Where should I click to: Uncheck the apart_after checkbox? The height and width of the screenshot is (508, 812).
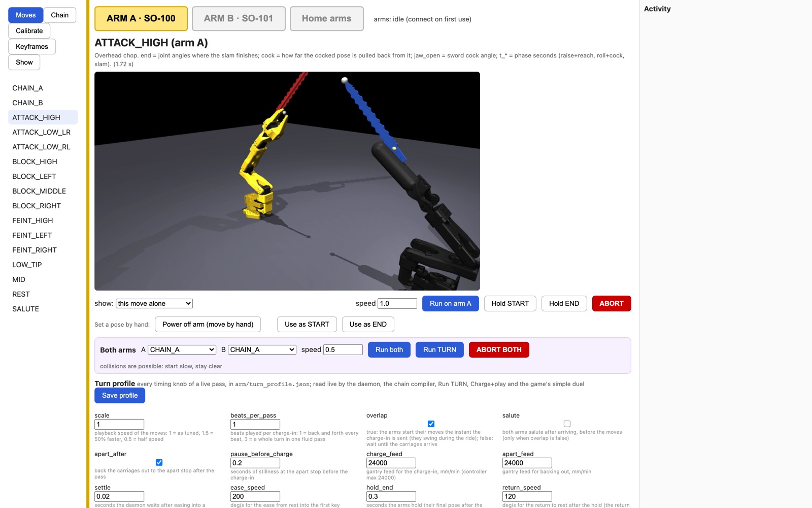(159, 462)
